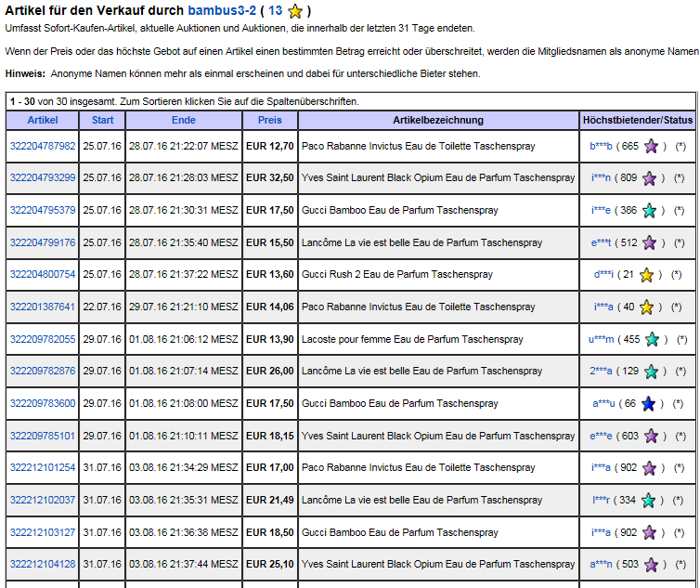This screenshot has height=588, width=700.
Task: Open item 322212104128
Action: tap(43, 565)
